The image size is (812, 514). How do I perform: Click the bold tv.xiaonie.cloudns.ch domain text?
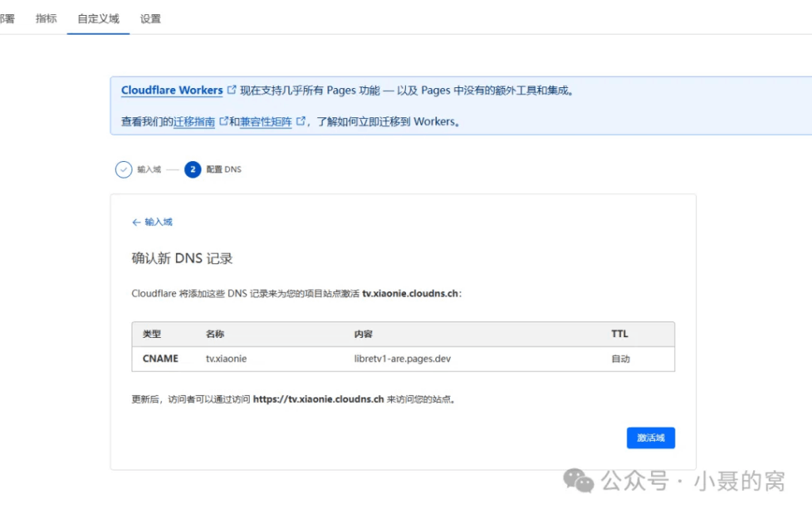click(x=410, y=293)
